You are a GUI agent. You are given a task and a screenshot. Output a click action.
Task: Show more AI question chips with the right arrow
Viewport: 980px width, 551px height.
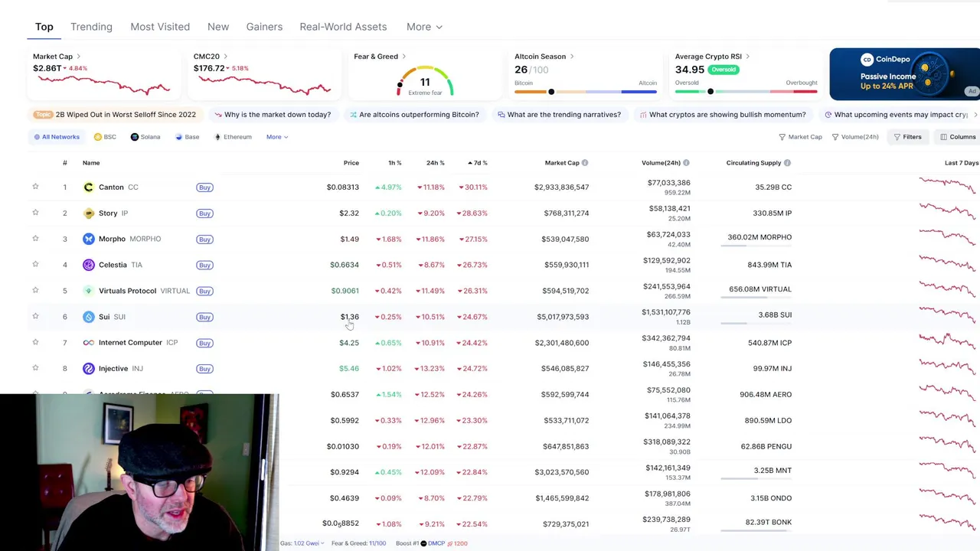tap(975, 115)
